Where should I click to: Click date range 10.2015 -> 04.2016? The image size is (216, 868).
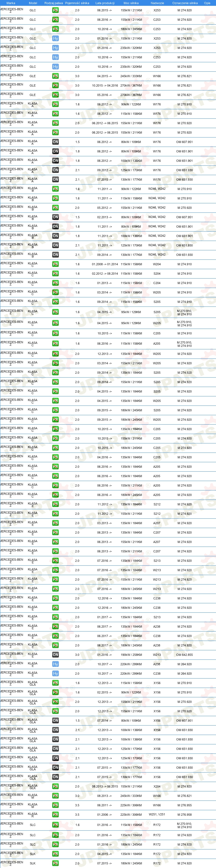click(105, 85)
